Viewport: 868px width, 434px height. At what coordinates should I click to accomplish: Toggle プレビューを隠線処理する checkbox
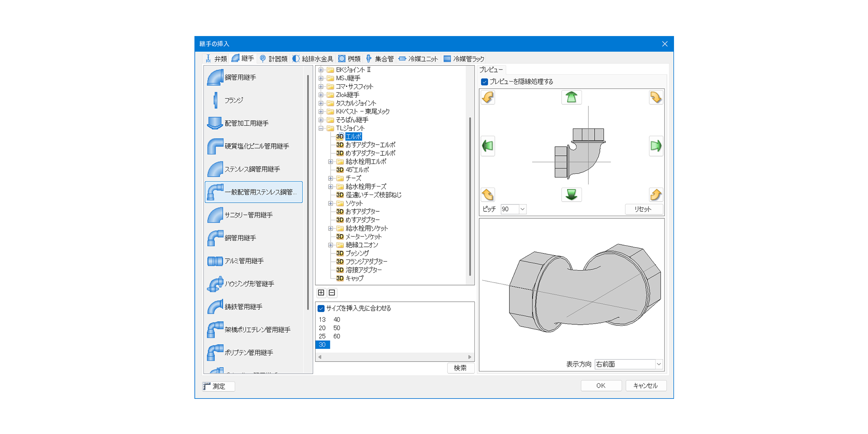[485, 82]
